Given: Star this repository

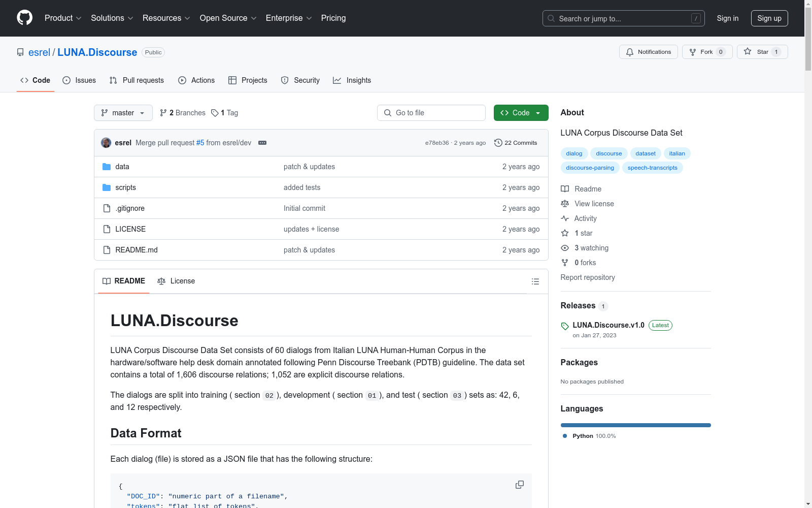Looking at the screenshot, I should pos(762,52).
